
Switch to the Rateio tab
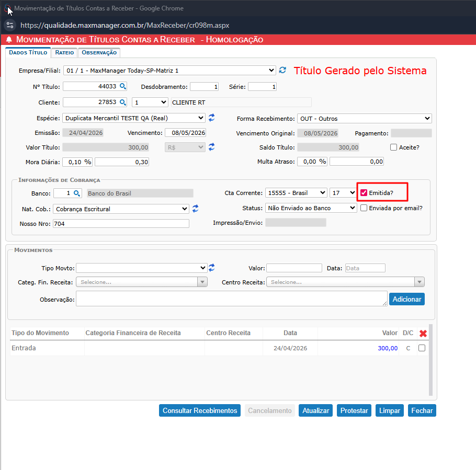64,53
